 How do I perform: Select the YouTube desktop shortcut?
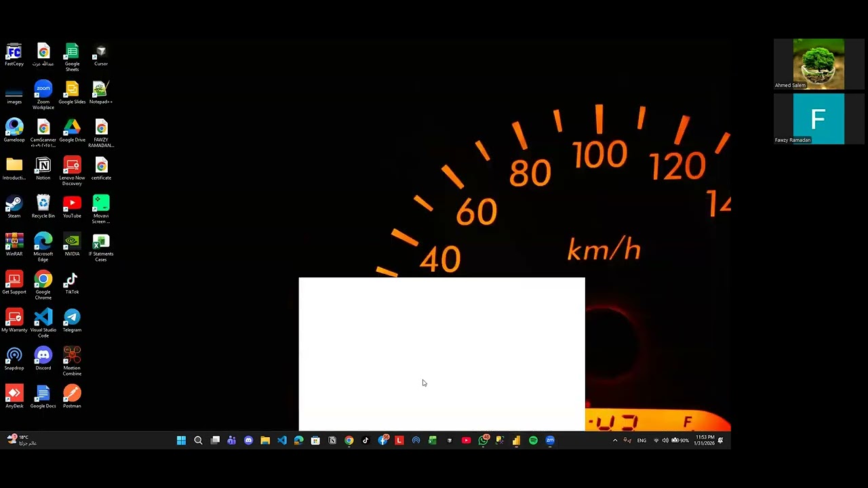[72, 207]
